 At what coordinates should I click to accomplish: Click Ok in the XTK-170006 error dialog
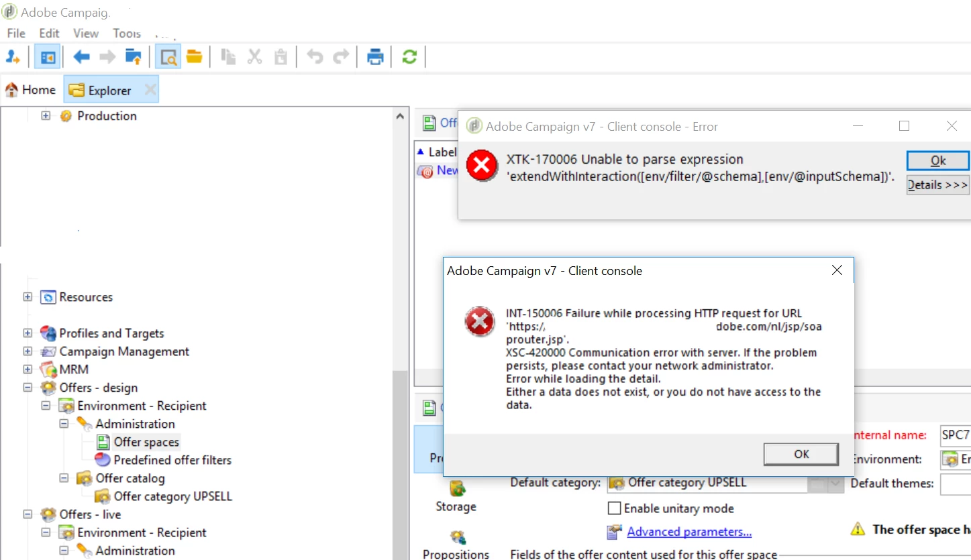pos(938,160)
